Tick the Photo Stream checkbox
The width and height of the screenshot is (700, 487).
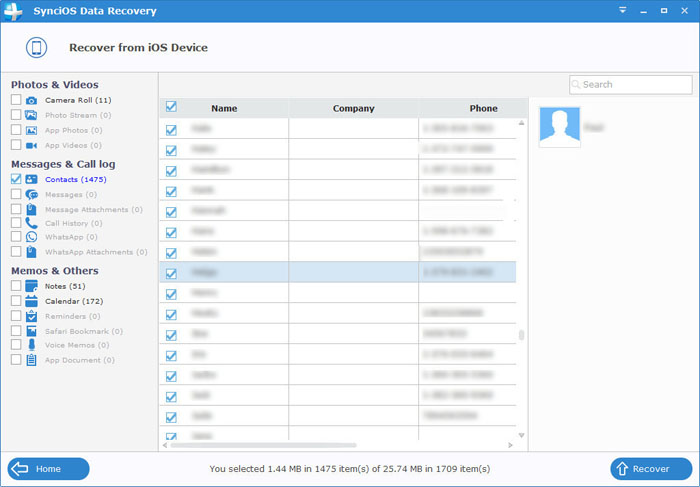[x=16, y=115]
